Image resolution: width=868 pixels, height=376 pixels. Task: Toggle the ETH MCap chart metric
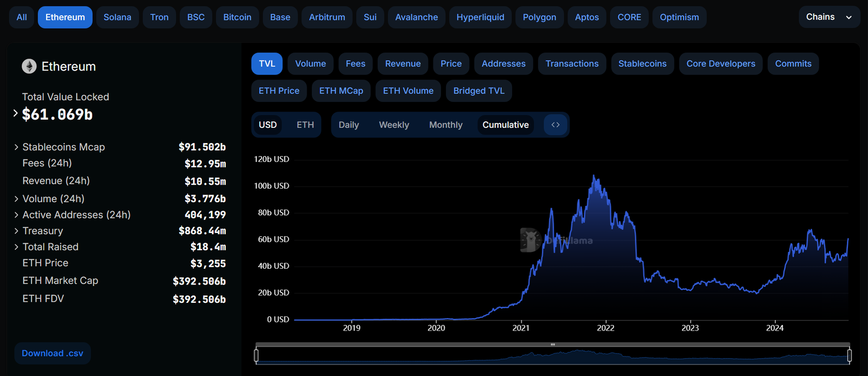coord(341,90)
